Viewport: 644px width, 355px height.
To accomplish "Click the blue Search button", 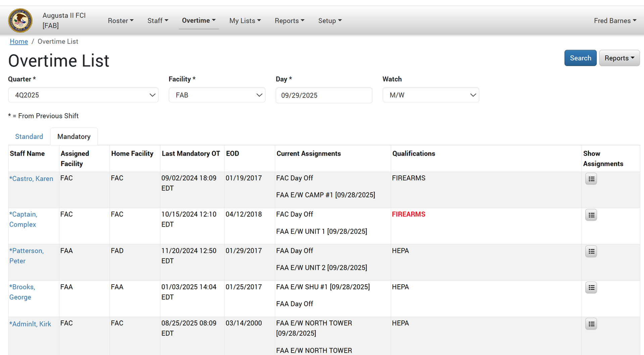I will tap(580, 58).
